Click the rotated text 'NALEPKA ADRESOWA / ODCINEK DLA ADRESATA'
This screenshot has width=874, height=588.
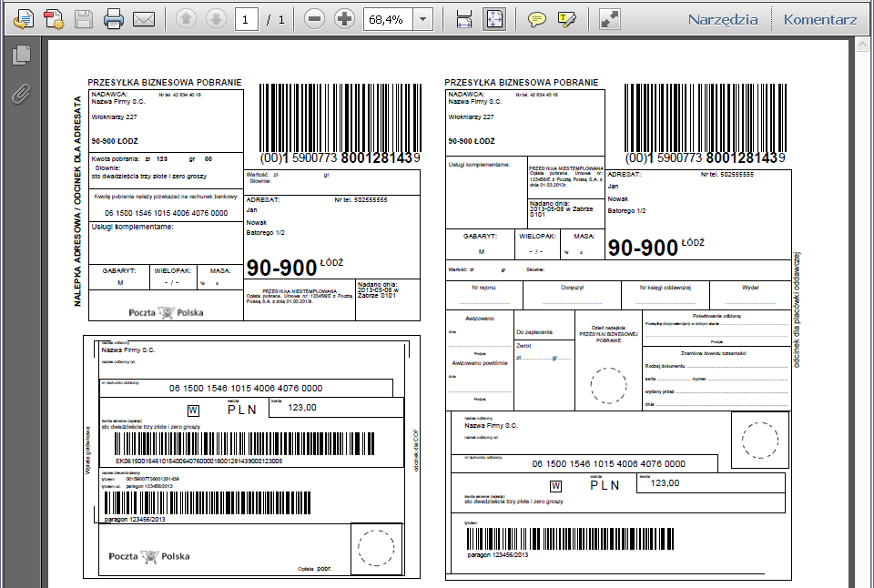pyautogui.click(x=77, y=201)
